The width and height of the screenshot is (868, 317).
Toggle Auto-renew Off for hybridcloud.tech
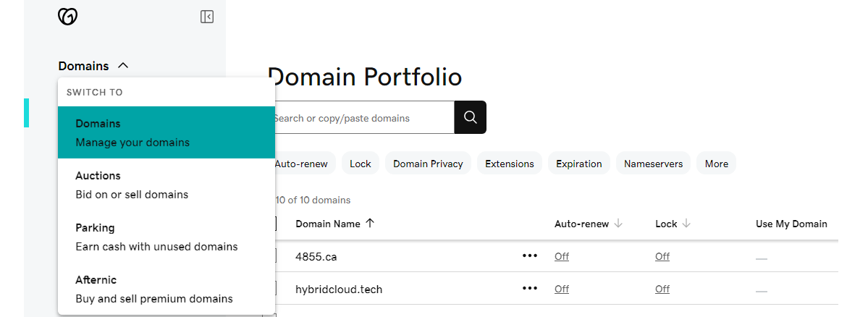point(562,289)
